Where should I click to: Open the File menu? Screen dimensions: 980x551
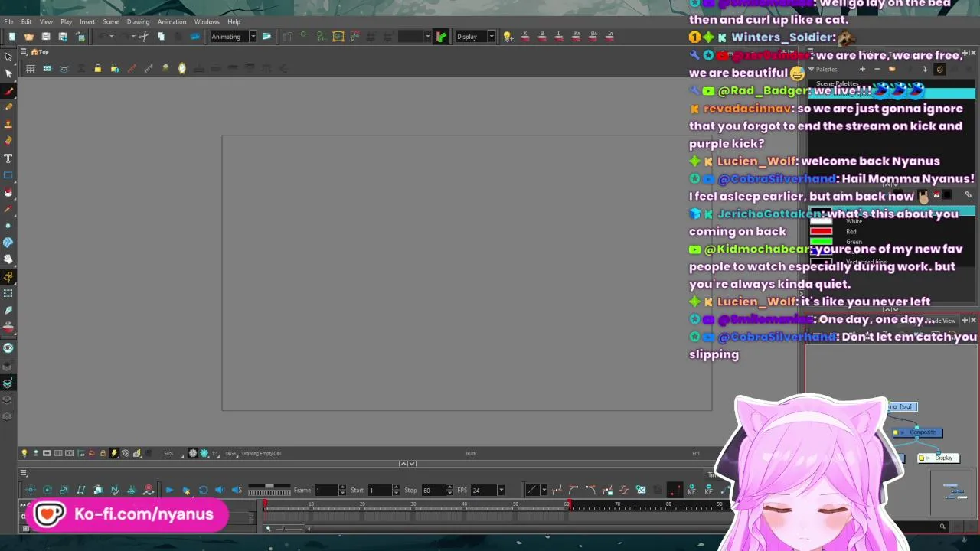coord(8,21)
